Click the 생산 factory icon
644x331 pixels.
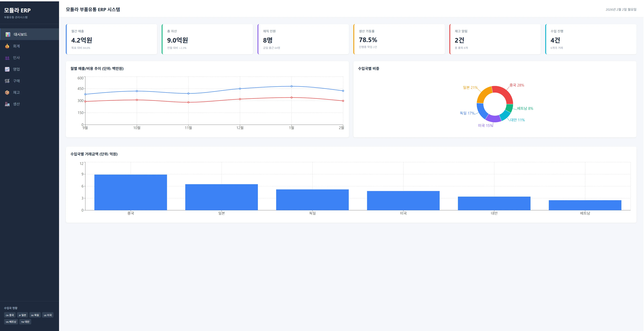click(x=7, y=104)
